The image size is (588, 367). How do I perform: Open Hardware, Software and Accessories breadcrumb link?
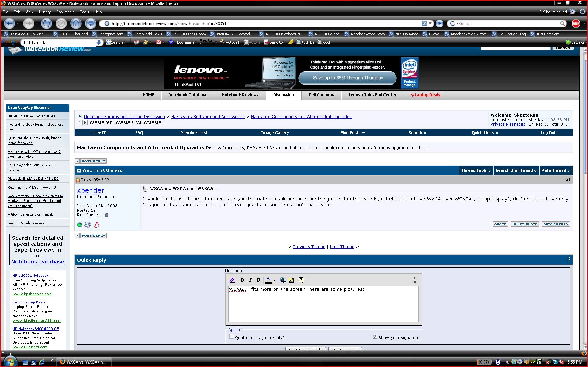coord(208,117)
